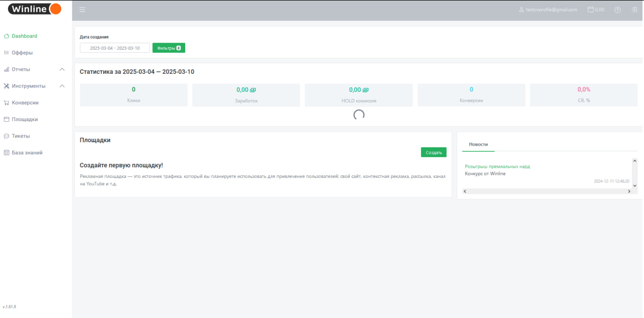Click the user profile icon near email
The height and width of the screenshot is (318, 644).
522,10
